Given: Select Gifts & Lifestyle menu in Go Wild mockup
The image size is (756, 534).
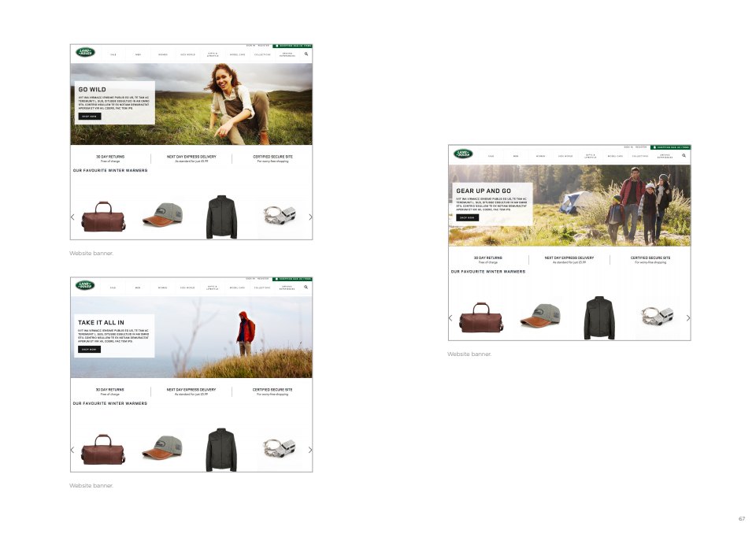Looking at the screenshot, I should coord(213,54).
